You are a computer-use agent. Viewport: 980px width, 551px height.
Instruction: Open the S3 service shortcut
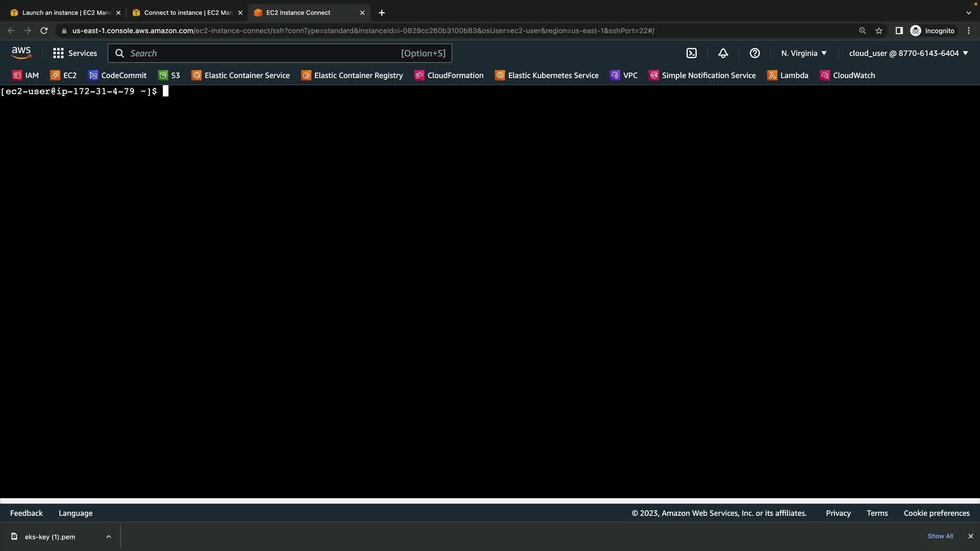[169, 76]
